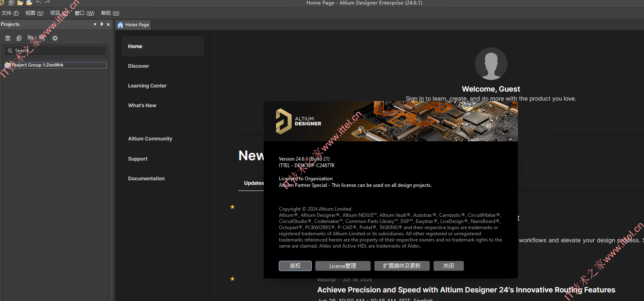Image resolution: width=644 pixels, height=301 pixels.
Task: Pin the Projects panel
Action: click(x=102, y=24)
